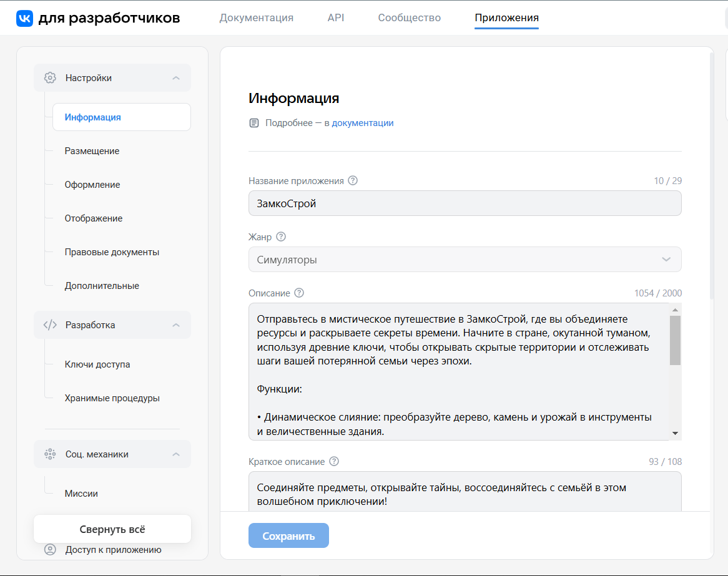Viewport: 728px width, 576px height.
Task: Follow the документации link
Action: [362, 123]
